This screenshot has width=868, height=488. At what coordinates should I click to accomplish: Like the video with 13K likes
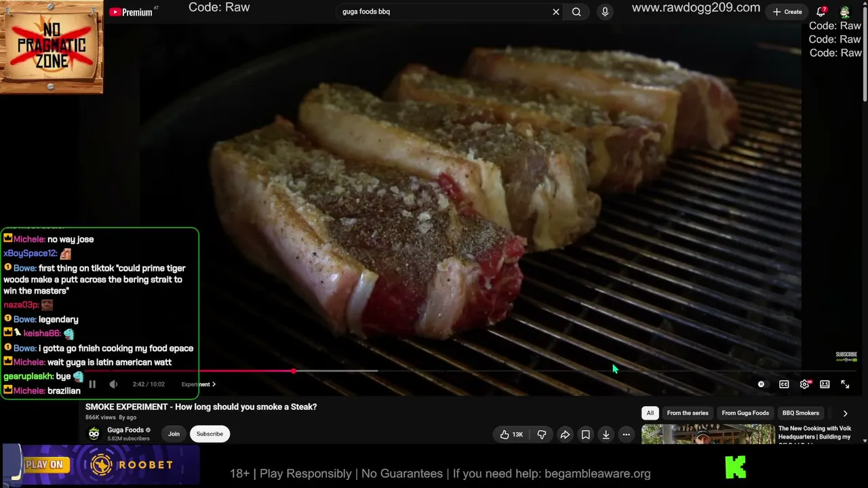[x=511, y=434]
